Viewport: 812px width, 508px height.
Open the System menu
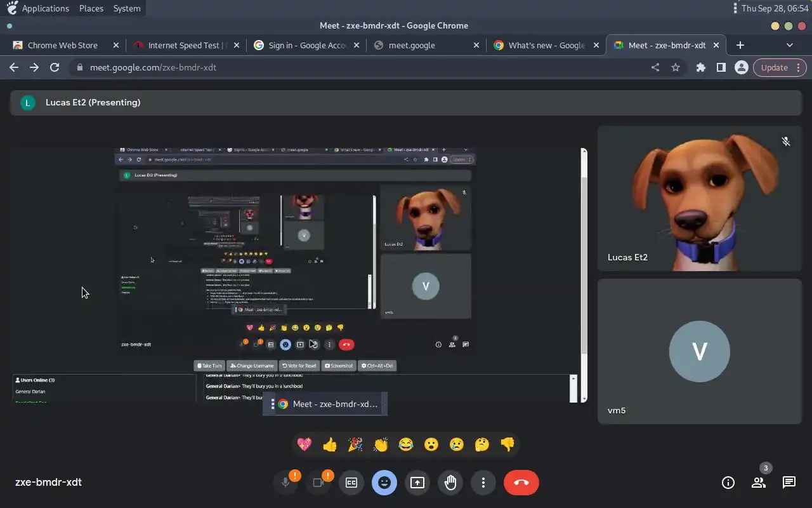127,8
